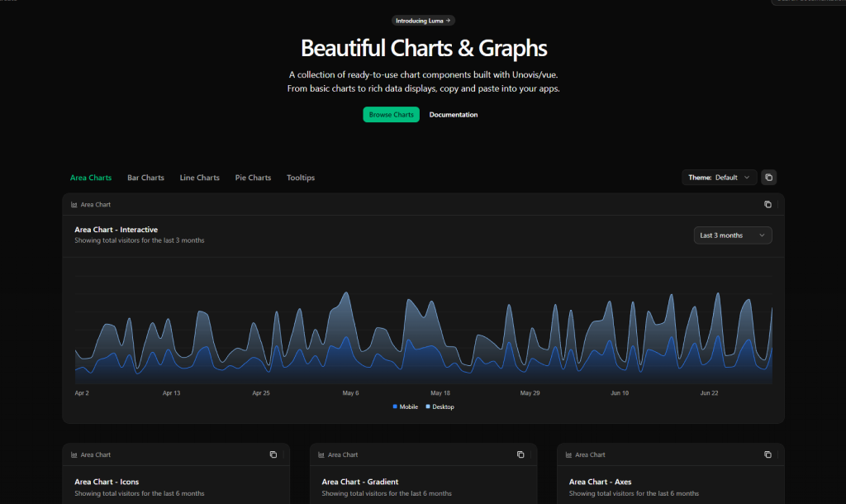Click the blue Desktop legend color swatch
This screenshot has height=504, width=846.
[427, 407]
